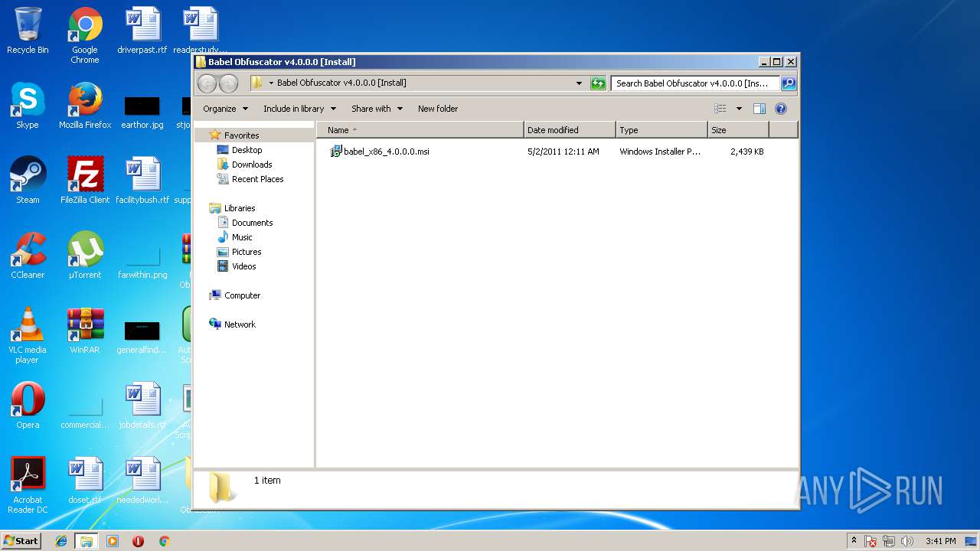980x551 pixels.
Task: Click the search magnifier icon
Action: (x=789, y=83)
